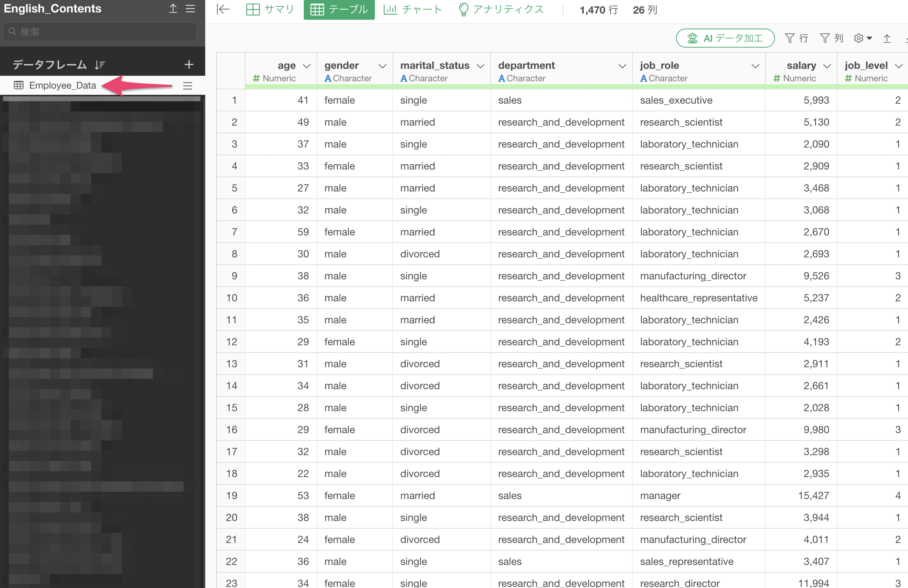Open the column filter funnel (列)
The height and width of the screenshot is (588, 908).
(x=831, y=38)
